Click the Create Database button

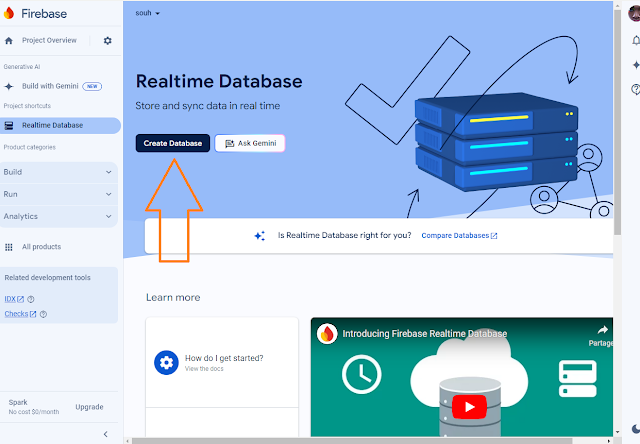coord(173,143)
